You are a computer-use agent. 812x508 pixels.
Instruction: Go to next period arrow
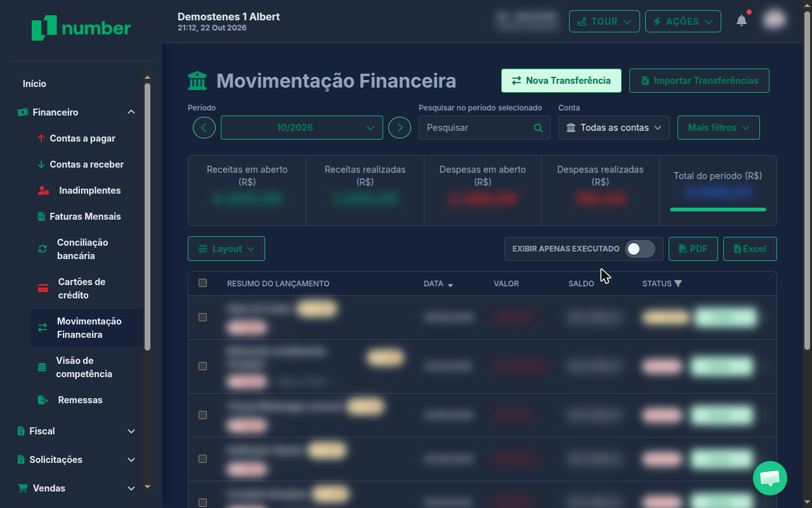[400, 128]
